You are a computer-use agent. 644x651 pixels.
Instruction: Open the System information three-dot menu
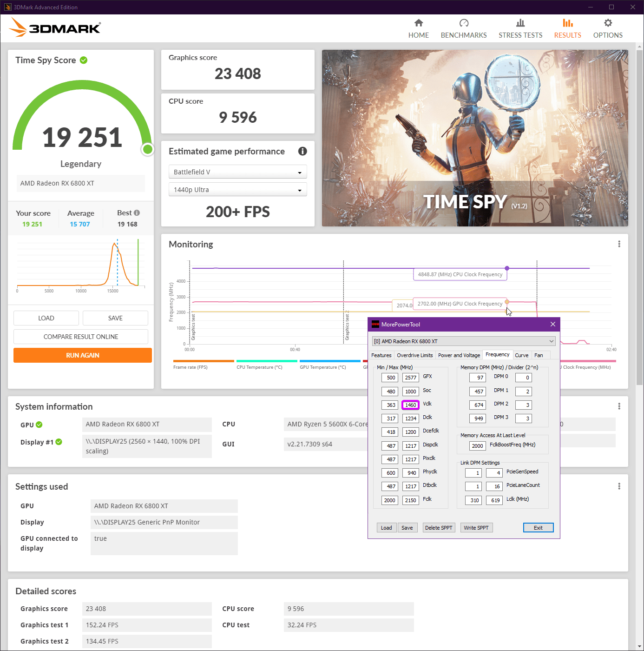coord(619,406)
